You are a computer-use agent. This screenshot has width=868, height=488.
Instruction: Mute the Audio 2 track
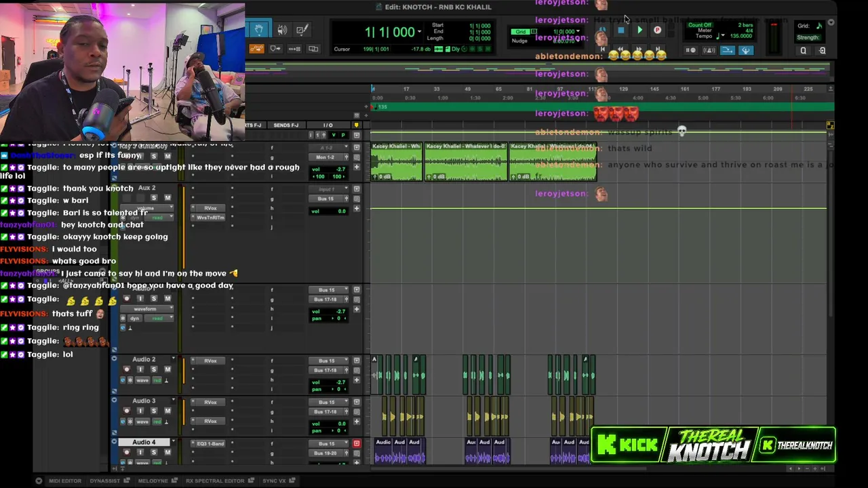pos(167,369)
